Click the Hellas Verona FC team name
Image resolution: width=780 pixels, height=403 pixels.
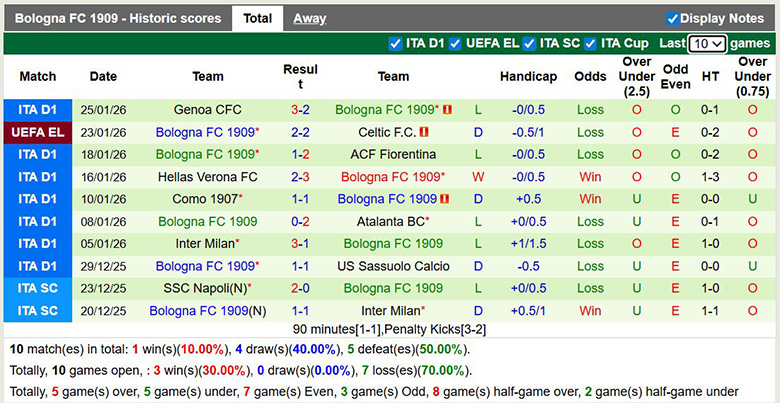(208, 177)
